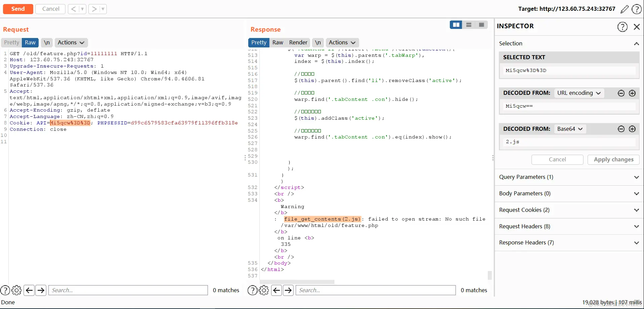Switch to side-by-side split layout view
644x309 pixels.
(456, 25)
